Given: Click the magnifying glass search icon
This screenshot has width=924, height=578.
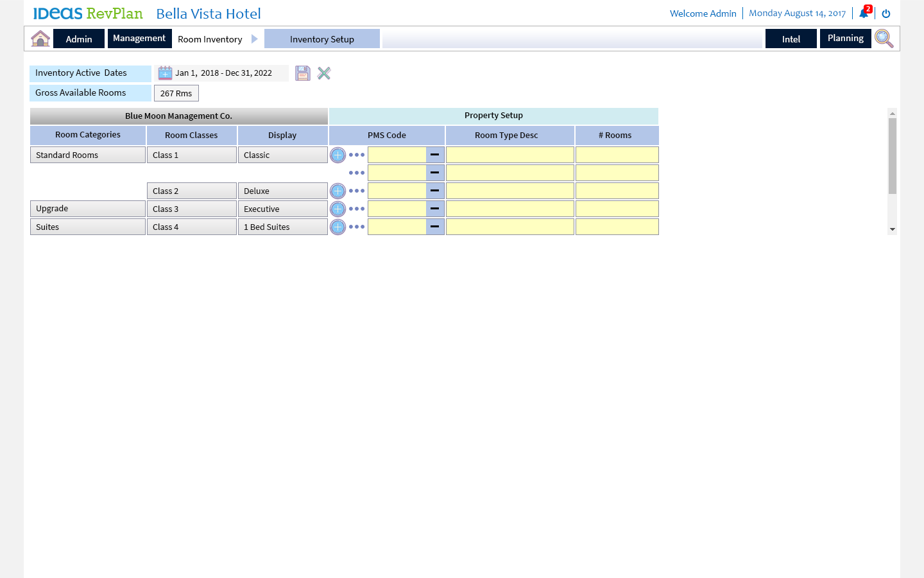Looking at the screenshot, I should point(884,39).
